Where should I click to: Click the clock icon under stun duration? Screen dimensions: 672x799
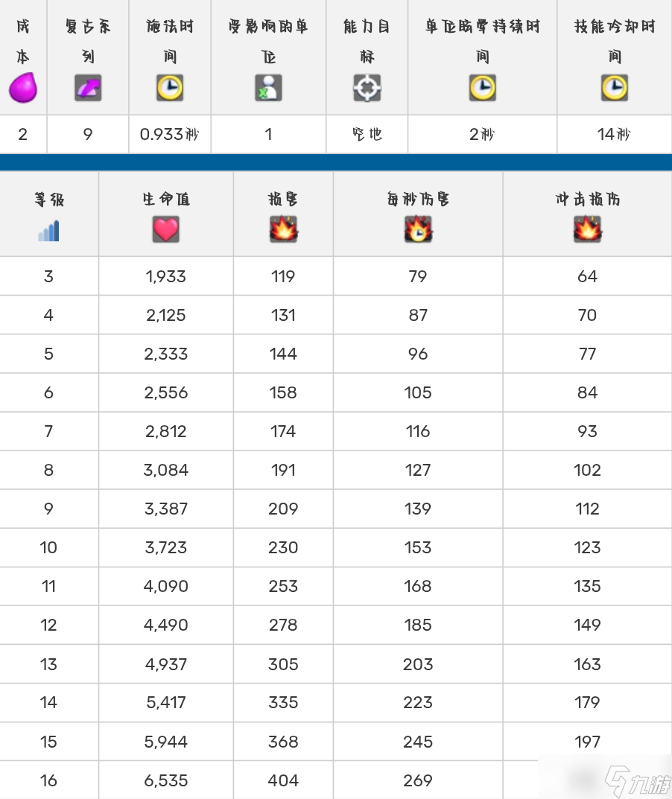click(482, 89)
